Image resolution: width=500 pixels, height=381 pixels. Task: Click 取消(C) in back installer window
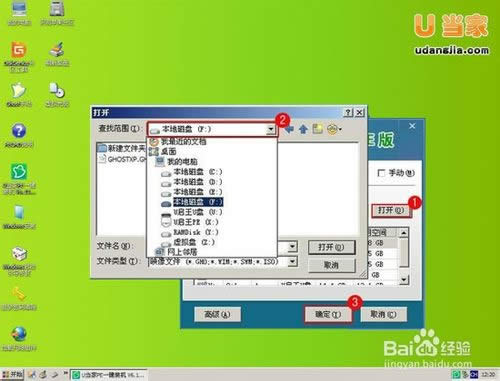[383, 314]
